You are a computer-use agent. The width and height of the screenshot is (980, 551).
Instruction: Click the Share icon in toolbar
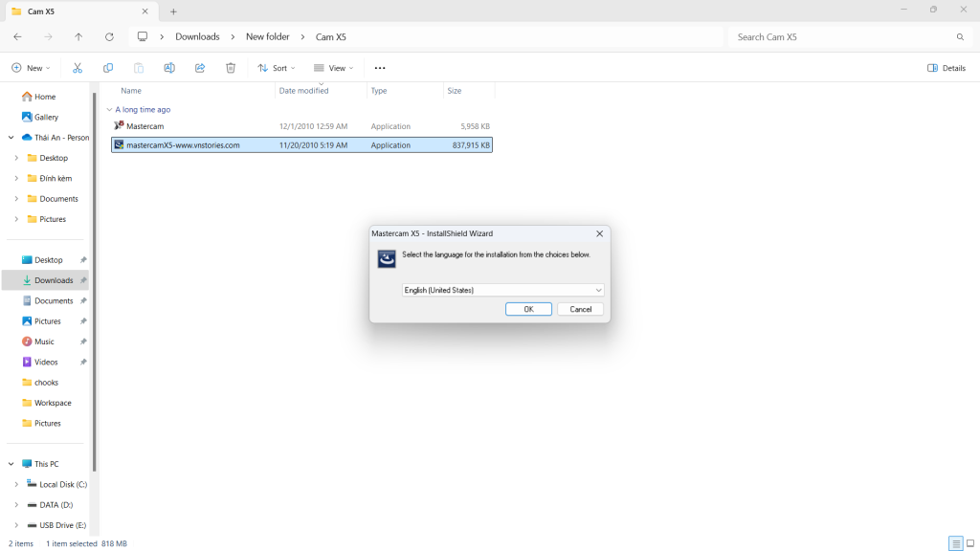click(200, 68)
